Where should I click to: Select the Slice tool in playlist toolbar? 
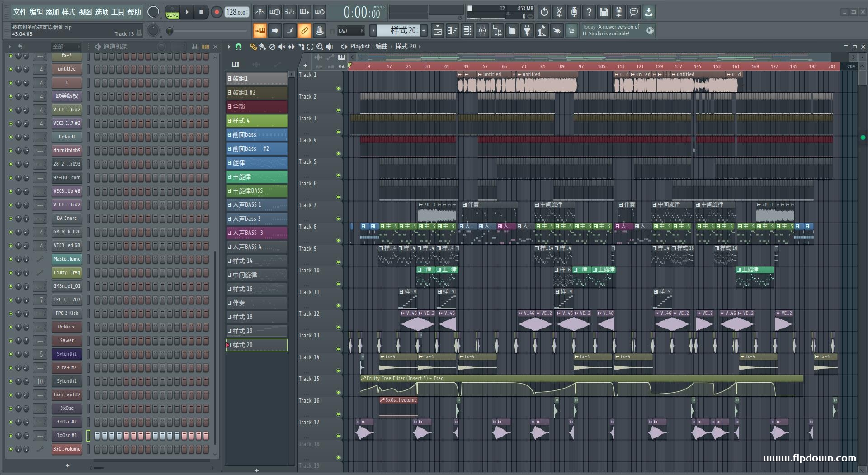[x=301, y=47]
